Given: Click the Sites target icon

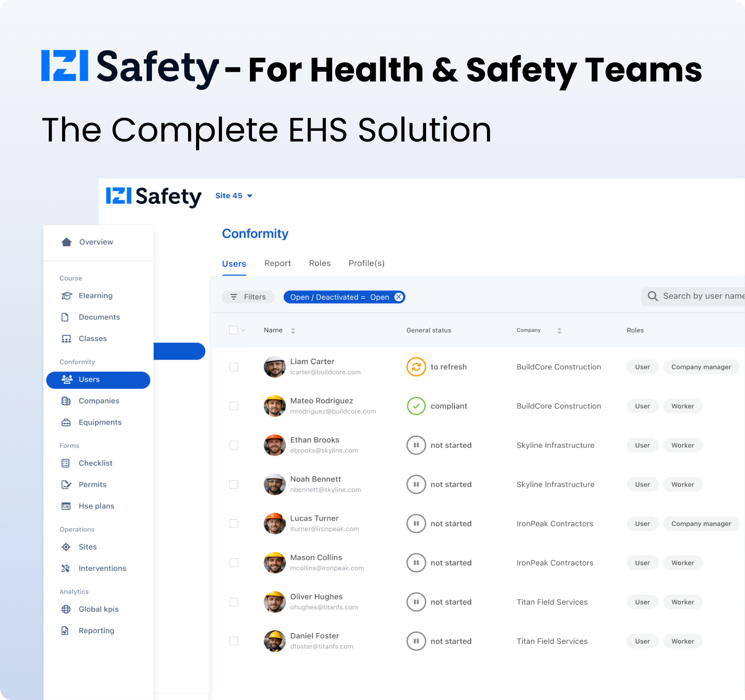Looking at the screenshot, I should (x=66, y=547).
